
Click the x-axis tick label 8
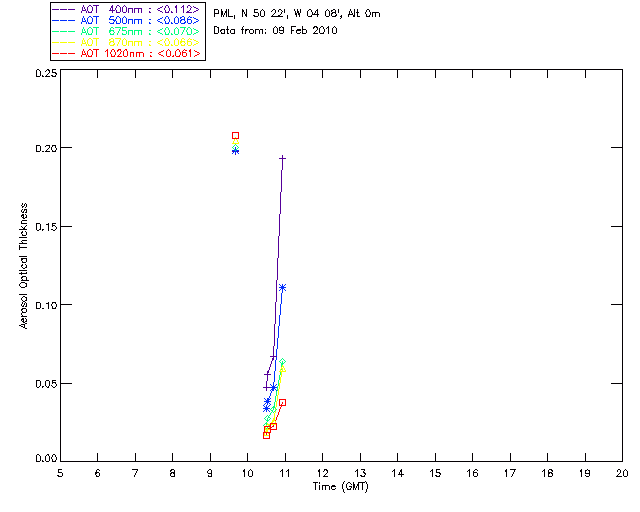[x=173, y=473]
